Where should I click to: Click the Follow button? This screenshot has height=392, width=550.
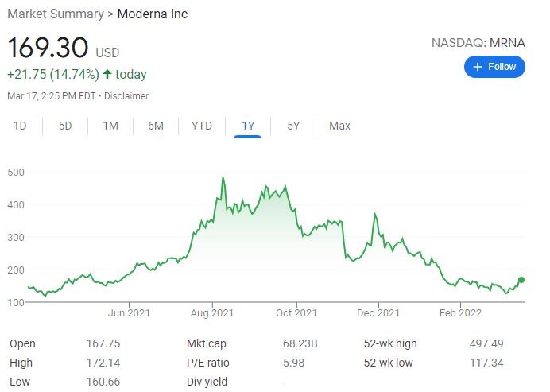pyautogui.click(x=494, y=67)
